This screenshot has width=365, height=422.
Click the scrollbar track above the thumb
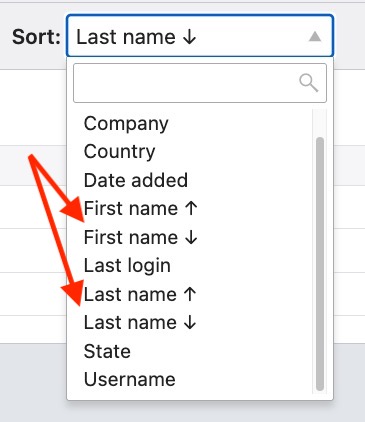tap(320, 123)
